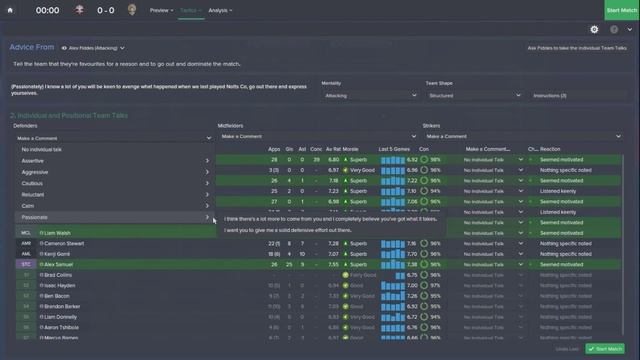
Task: Click the bottom Start Match button
Action: pos(605,349)
